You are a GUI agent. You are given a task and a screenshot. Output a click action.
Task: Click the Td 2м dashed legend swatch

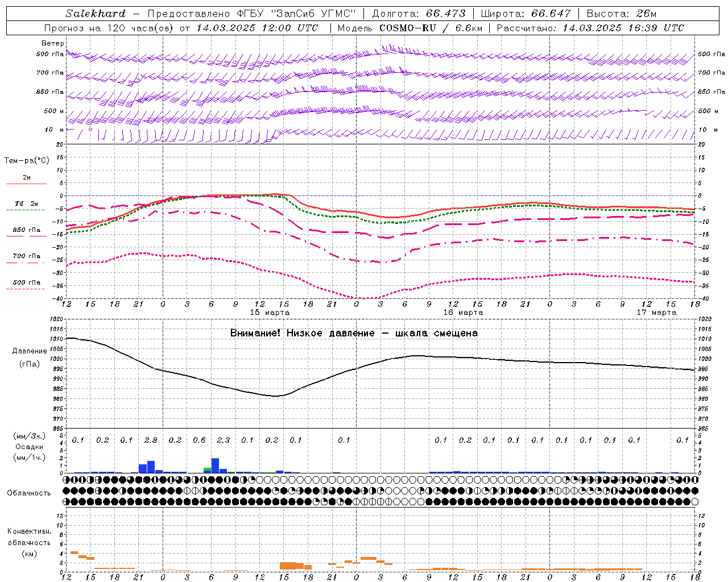coord(25,210)
